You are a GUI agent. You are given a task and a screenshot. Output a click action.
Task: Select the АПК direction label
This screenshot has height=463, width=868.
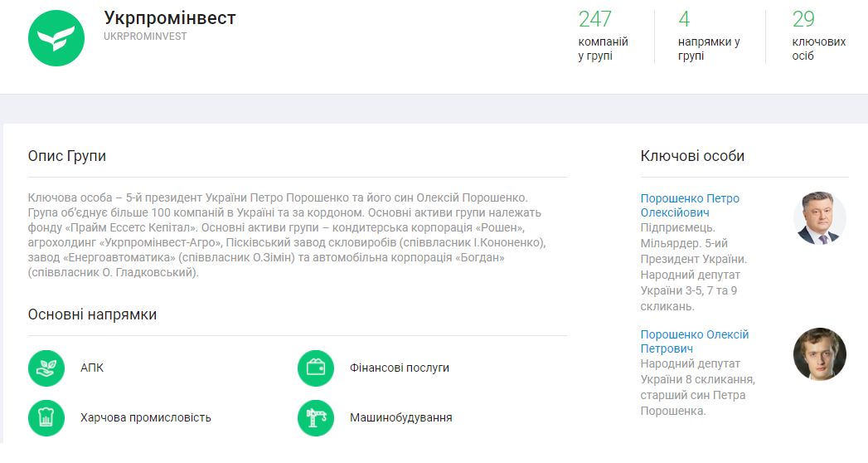coord(92,368)
